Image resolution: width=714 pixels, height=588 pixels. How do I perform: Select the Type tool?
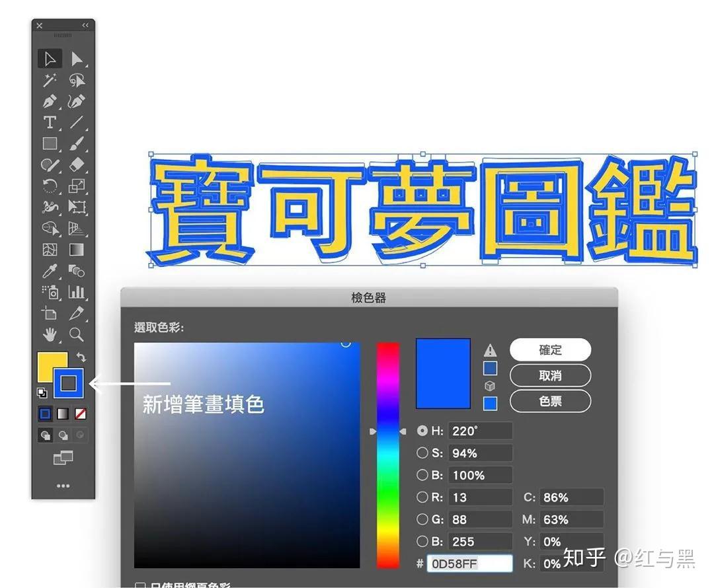point(50,122)
